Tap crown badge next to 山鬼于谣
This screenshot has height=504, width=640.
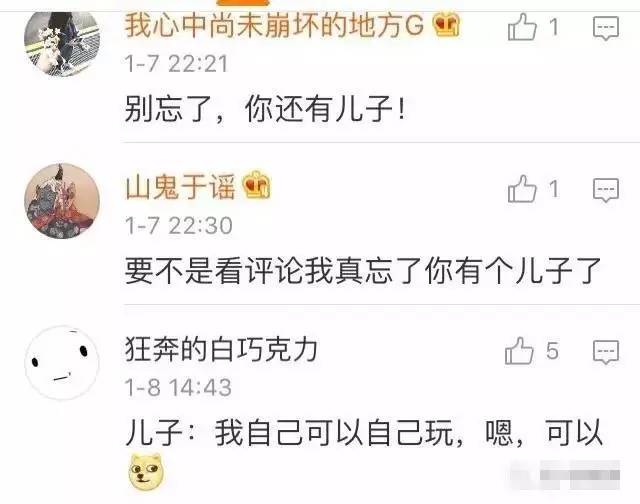[x=256, y=184]
